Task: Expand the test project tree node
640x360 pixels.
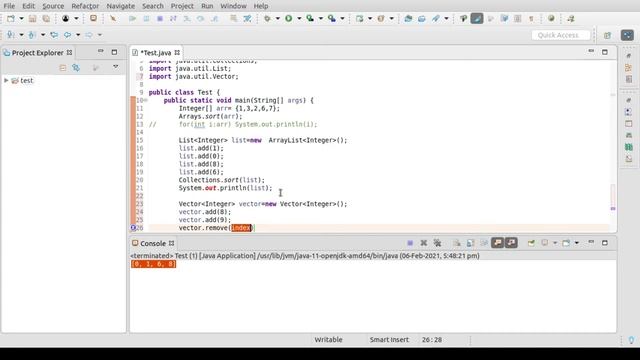Action: point(6,80)
